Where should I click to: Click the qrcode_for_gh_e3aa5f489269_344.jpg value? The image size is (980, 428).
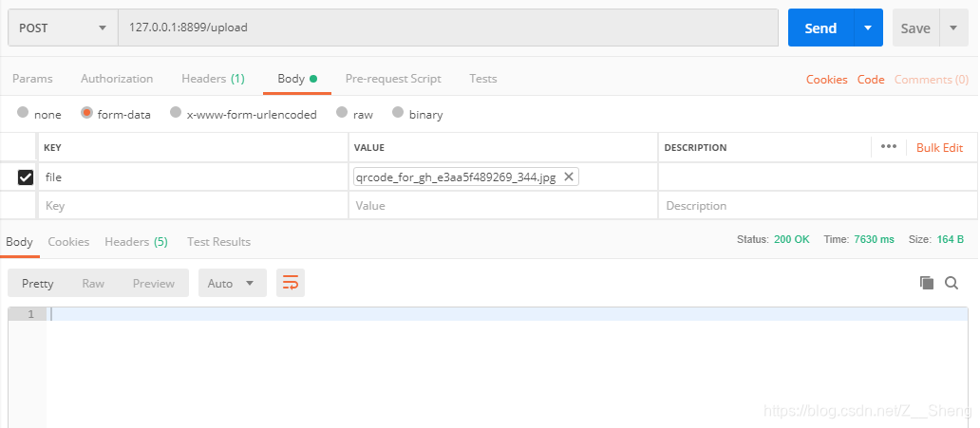pyautogui.click(x=456, y=177)
